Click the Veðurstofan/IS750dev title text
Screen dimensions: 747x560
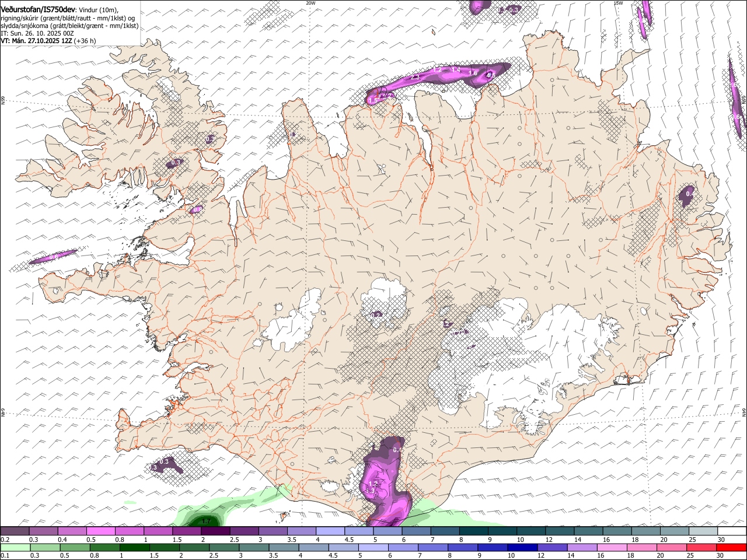(39, 10)
